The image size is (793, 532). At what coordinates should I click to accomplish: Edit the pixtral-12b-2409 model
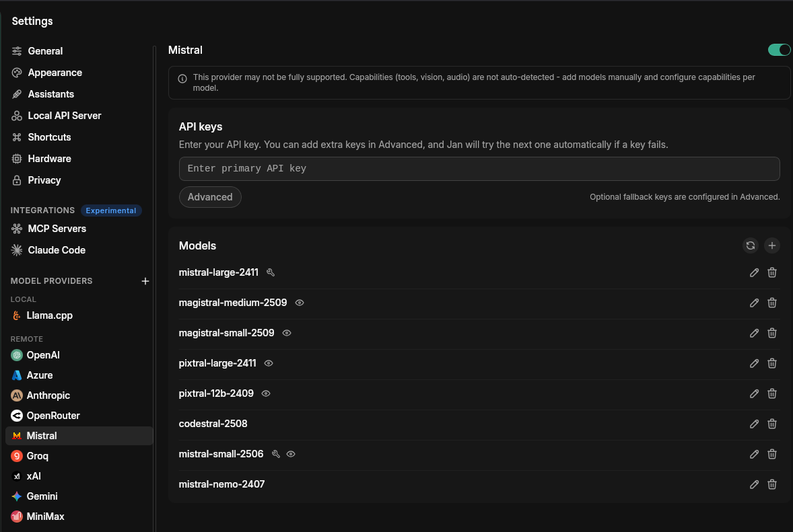(x=754, y=394)
